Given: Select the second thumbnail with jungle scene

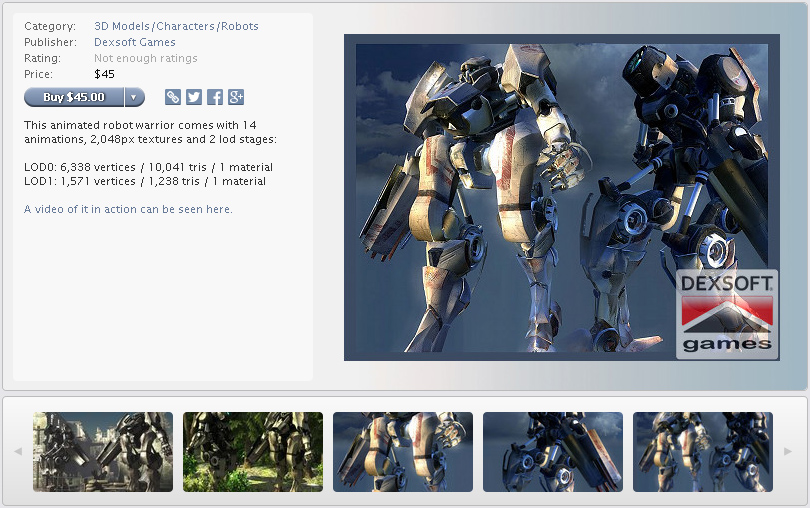Looking at the screenshot, I should [x=253, y=452].
